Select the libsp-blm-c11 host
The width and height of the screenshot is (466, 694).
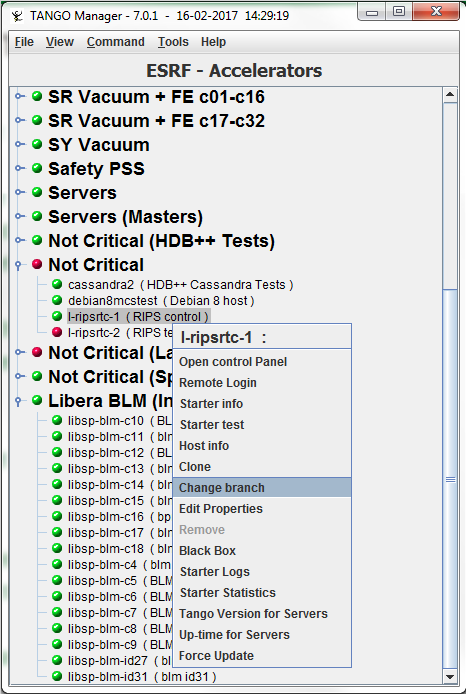120,436
